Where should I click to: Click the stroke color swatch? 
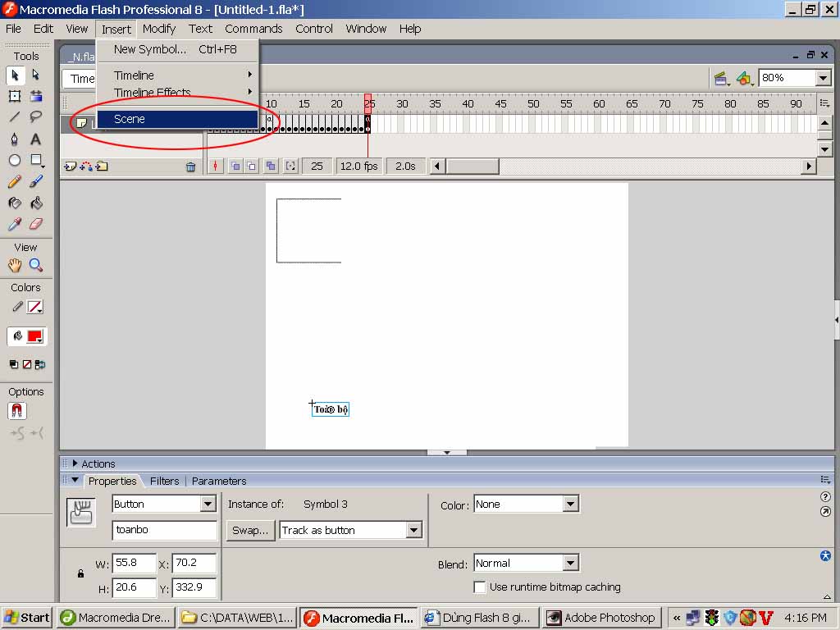click(34, 307)
